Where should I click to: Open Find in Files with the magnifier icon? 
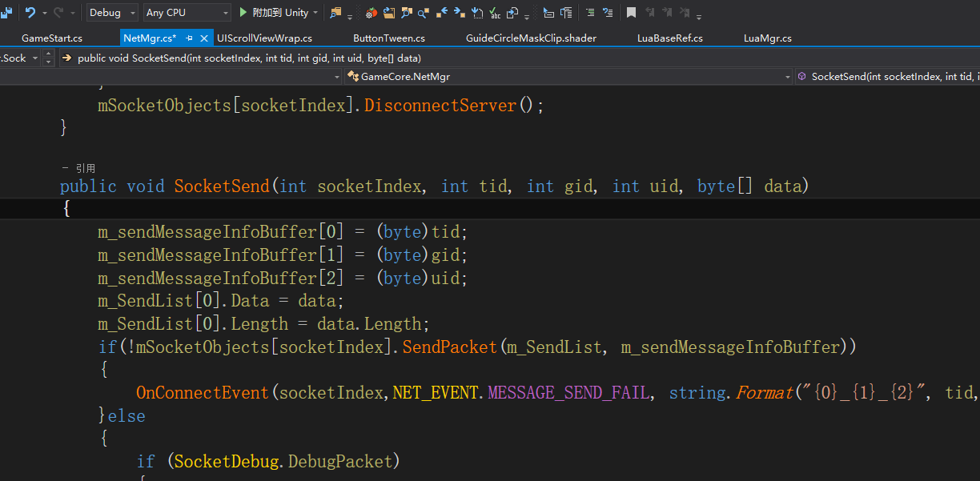(405, 11)
